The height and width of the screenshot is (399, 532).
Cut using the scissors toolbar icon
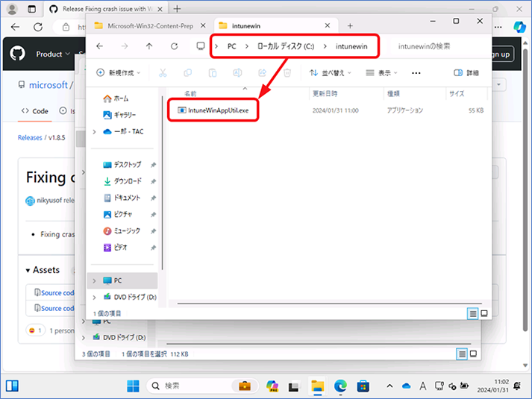(x=163, y=73)
